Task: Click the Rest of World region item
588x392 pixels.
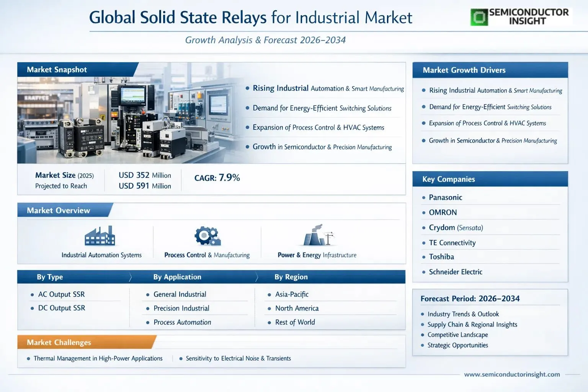Action: [295, 322]
